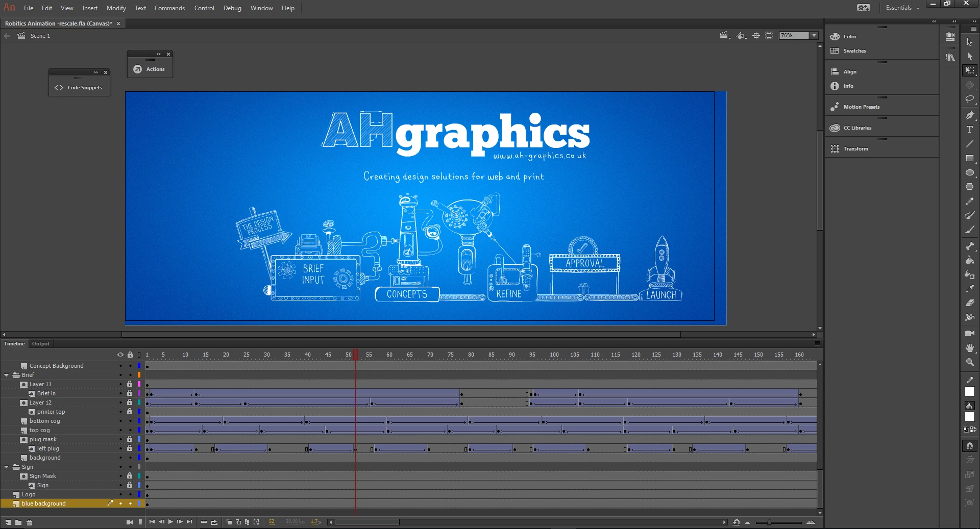980x529 pixels.
Task: Open the stage zoom percentage dropdown
Action: point(814,36)
